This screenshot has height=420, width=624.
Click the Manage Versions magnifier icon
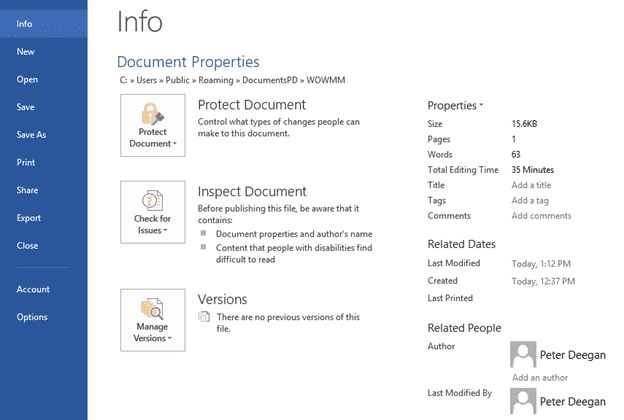pos(152,309)
